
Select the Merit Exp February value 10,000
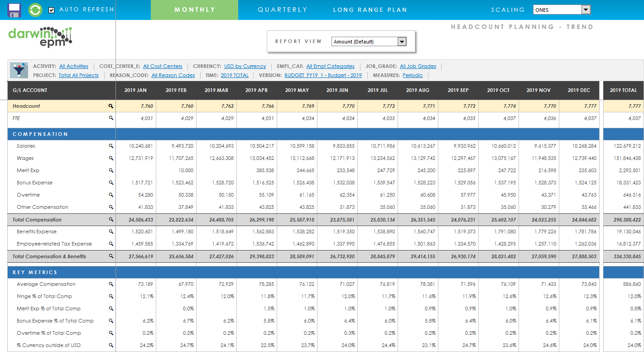(186, 171)
